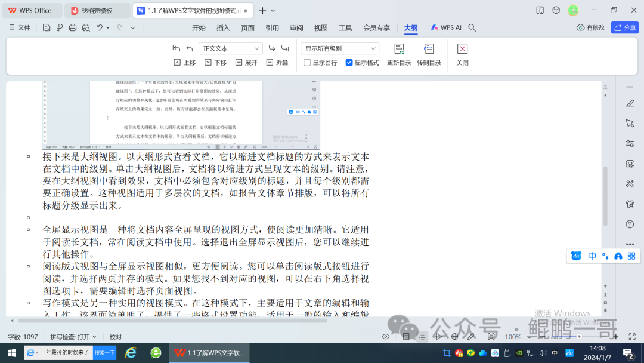This screenshot has width=644, height=363.
Task: Promote outline level with single left arrow
Action: pyautogui.click(x=190, y=48)
